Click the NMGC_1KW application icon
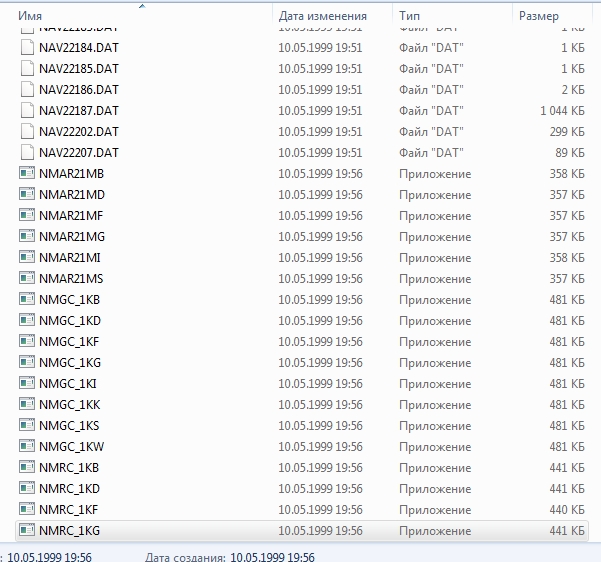601x562 pixels. (27, 447)
